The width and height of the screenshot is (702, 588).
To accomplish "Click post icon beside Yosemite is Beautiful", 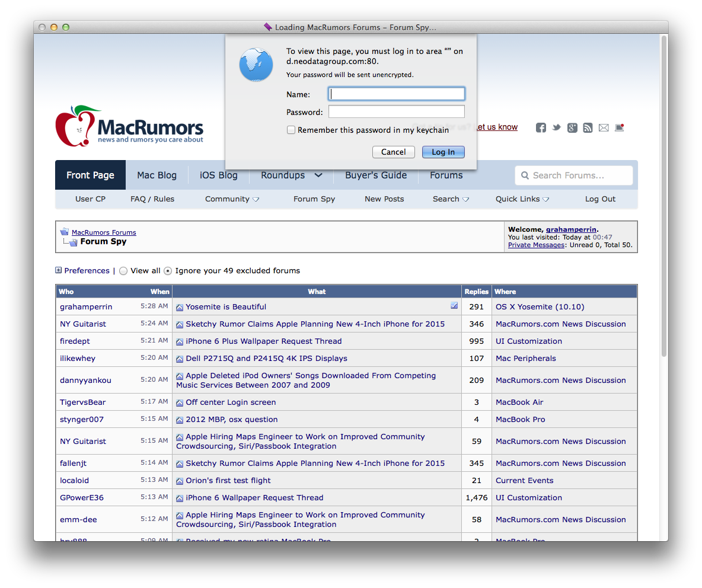I will pyautogui.click(x=180, y=308).
